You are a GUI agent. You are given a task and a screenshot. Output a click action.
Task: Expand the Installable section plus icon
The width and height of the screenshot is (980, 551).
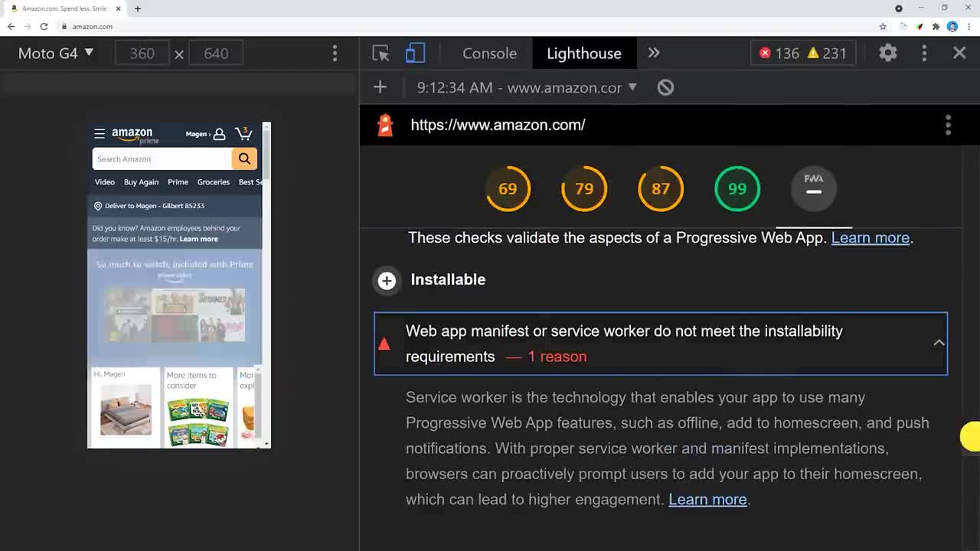pyautogui.click(x=387, y=280)
